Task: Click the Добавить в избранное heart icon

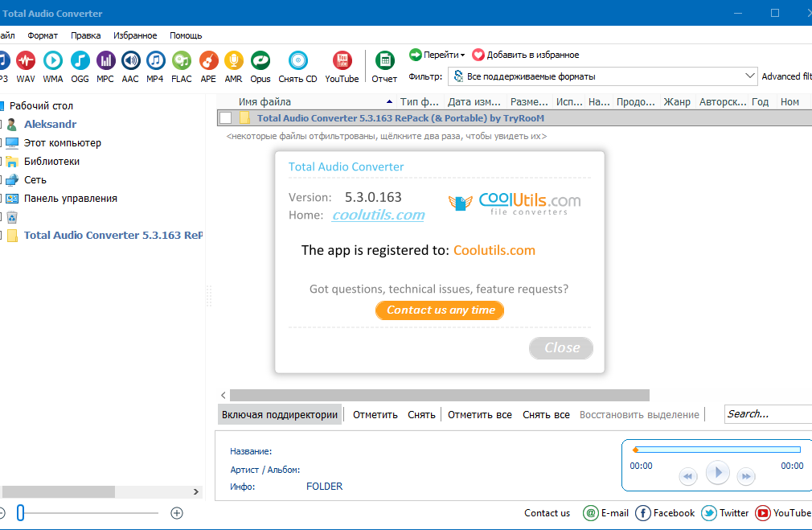Action: [x=478, y=55]
